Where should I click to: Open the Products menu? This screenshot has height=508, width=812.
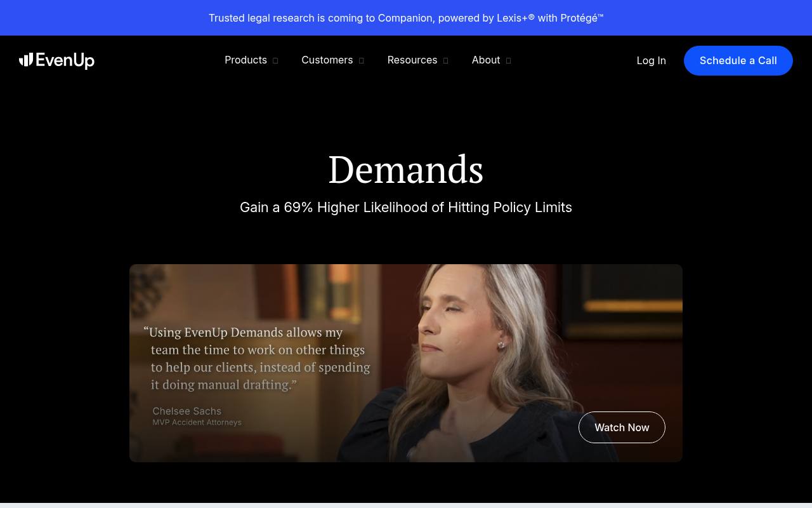point(246,60)
